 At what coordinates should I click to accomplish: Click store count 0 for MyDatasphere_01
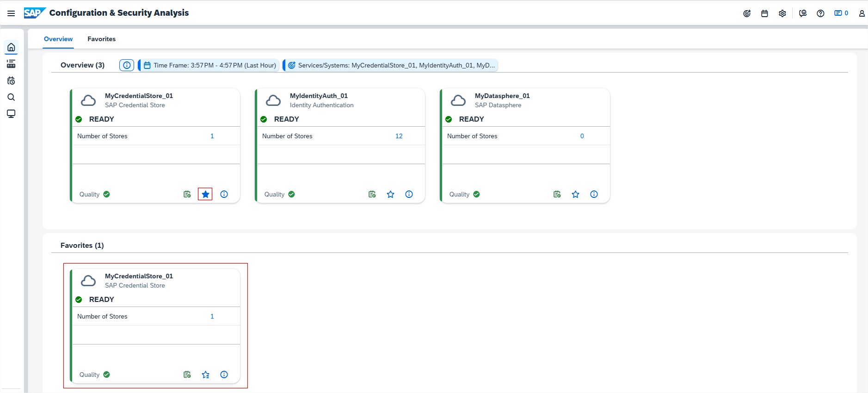[582, 136]
